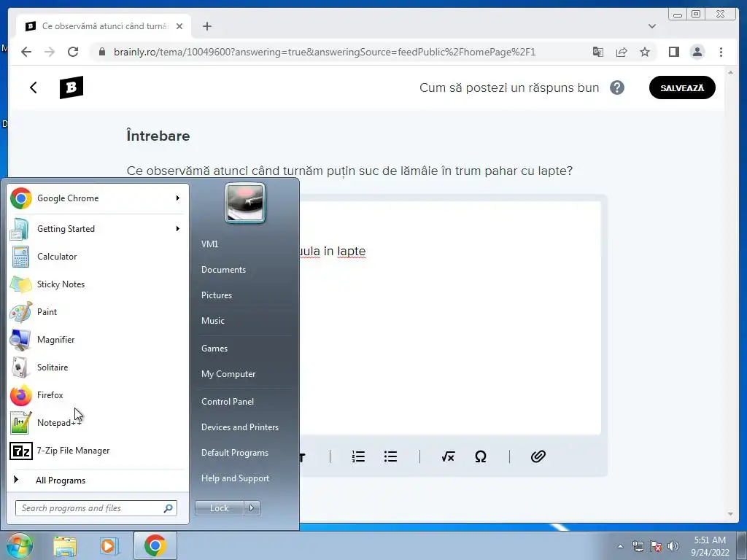Select the Brainly question tab

pyautogui.click(x=104, y=26)
